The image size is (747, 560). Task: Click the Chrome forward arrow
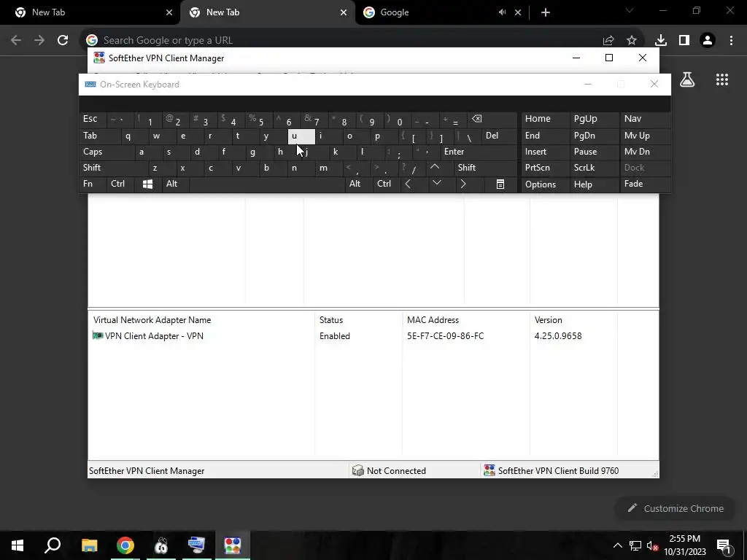pos(39,41)
